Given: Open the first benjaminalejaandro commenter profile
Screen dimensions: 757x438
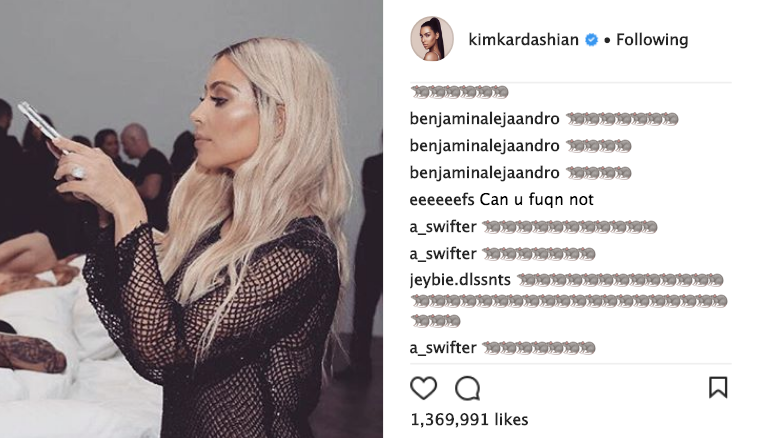Looking at the screenshot, I should 484,119.
